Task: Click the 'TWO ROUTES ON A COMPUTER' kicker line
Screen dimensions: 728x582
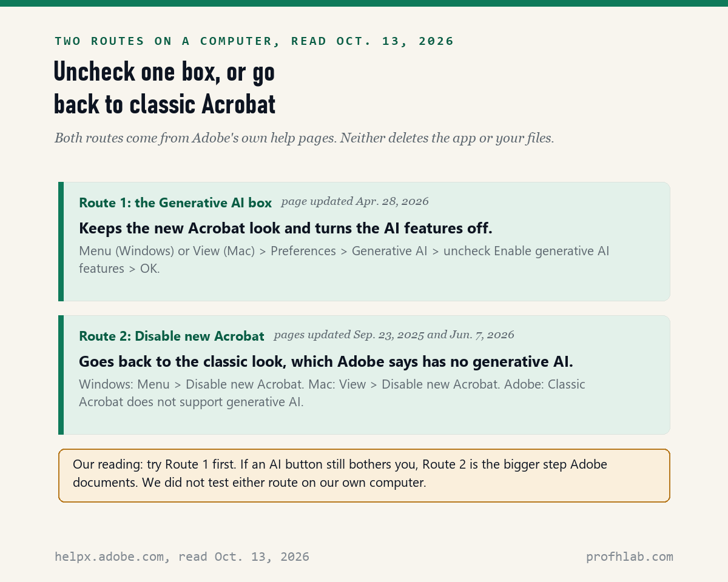Action: point(254,41)
